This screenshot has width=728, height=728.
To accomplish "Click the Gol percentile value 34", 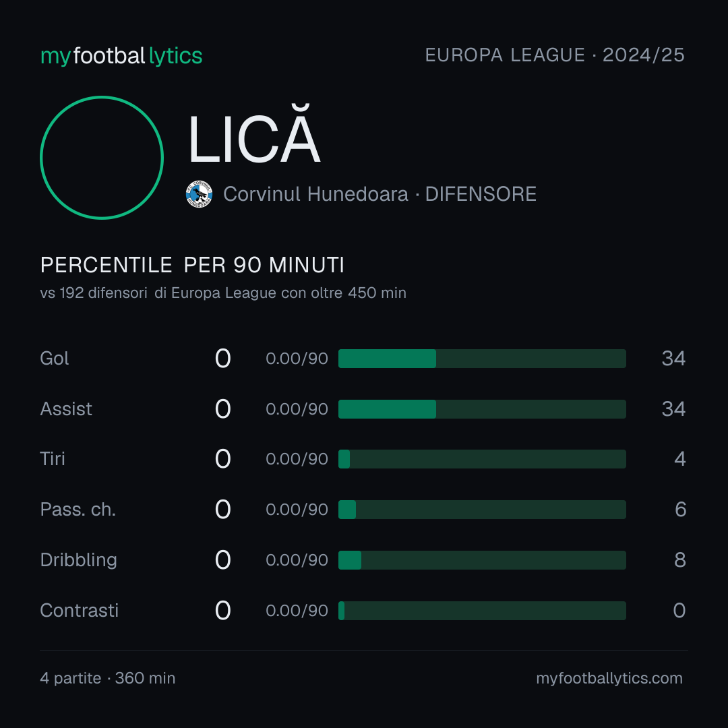I will pos(673,359).
